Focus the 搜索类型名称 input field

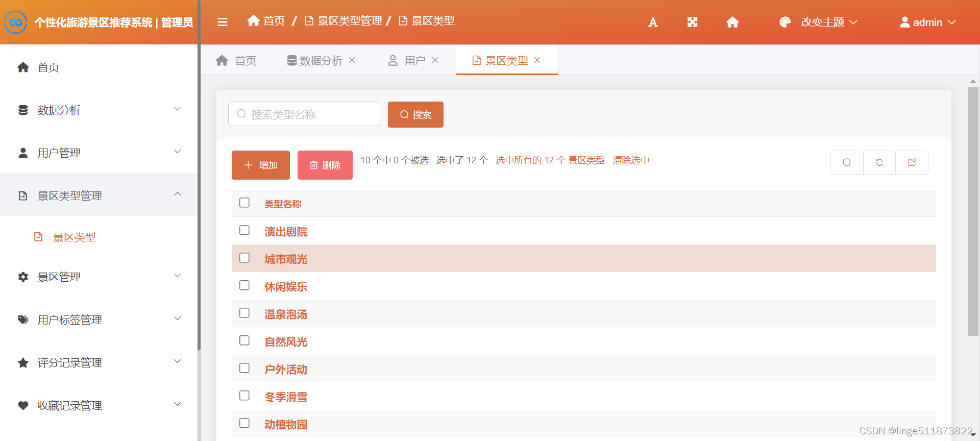point(304,114)
